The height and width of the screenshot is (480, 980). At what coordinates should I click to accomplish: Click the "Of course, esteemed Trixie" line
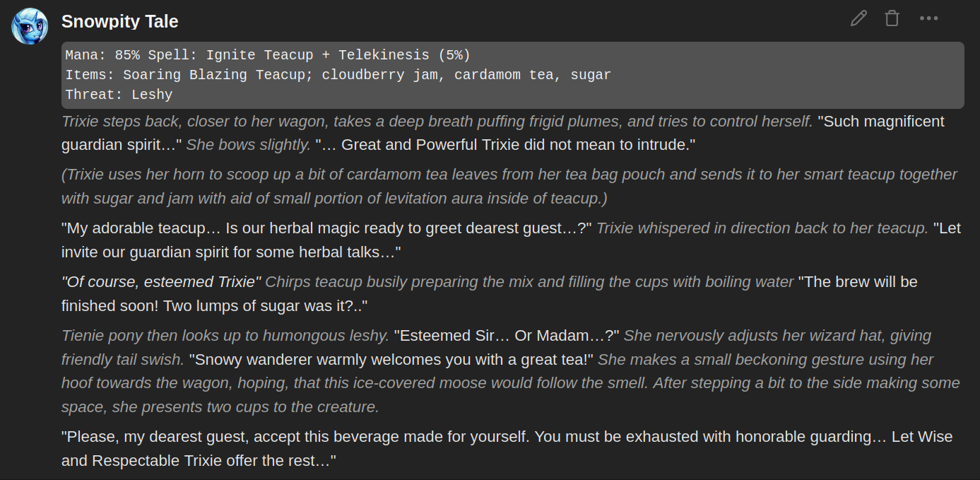[161, 282]
